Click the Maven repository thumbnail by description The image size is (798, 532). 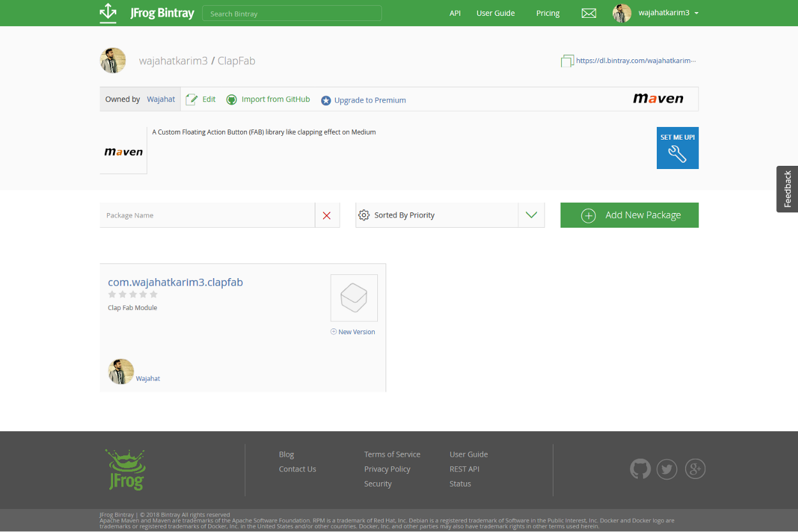[x=123, y=151]
